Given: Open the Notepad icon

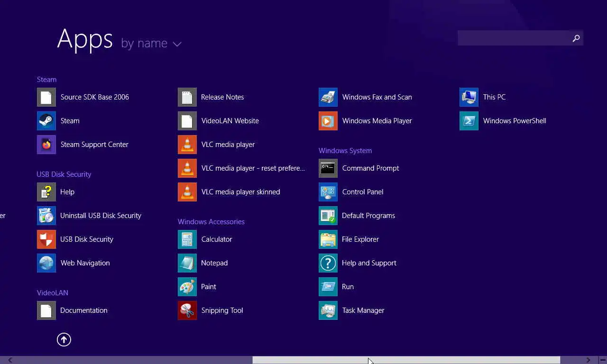Looking at the screenshot, I should point(187,263).
